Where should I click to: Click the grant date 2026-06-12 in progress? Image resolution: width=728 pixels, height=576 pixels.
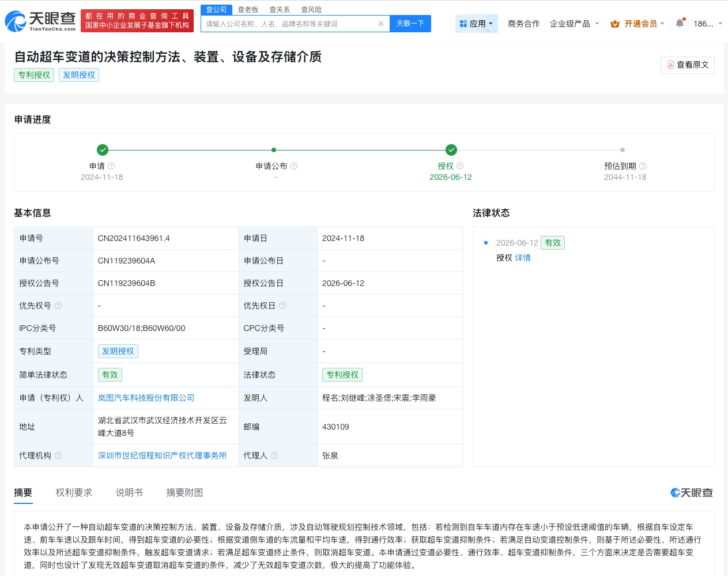451,177
